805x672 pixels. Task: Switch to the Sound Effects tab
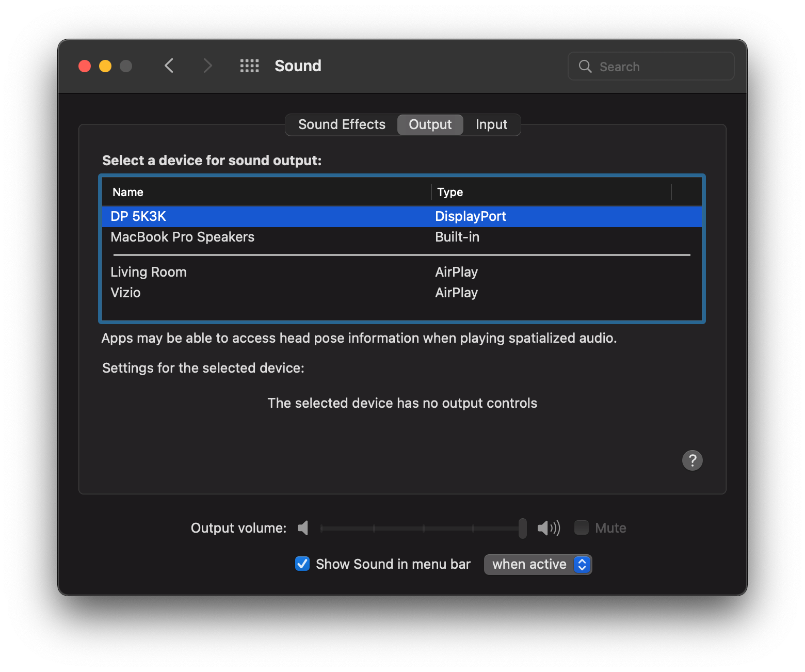(x=342, y=124)
